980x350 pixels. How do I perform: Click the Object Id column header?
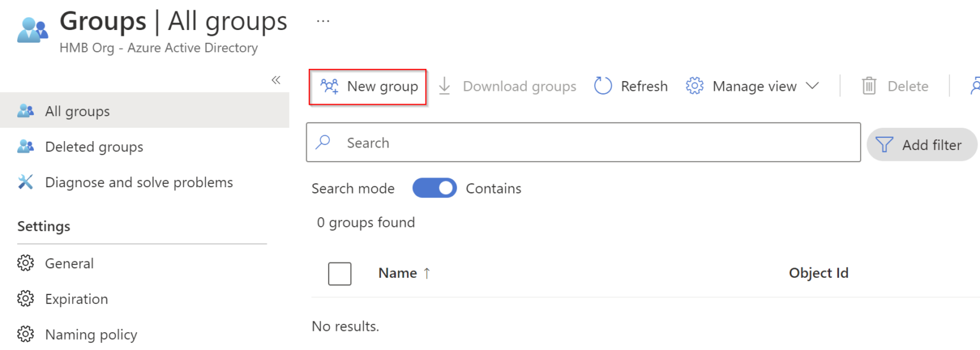[818, 273]
